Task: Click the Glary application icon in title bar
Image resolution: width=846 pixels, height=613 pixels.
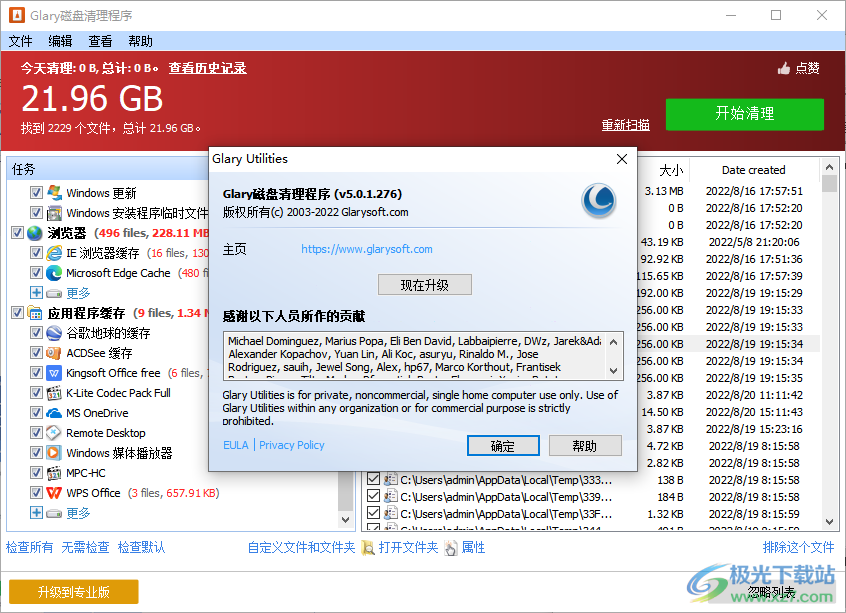Action: (x=15, y=15)
